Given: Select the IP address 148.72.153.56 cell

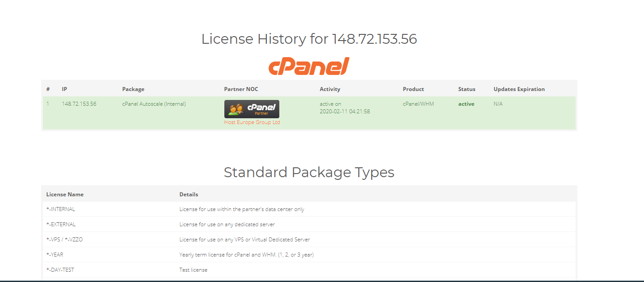Looking at the screenshot, I should [x=79, y=104].
